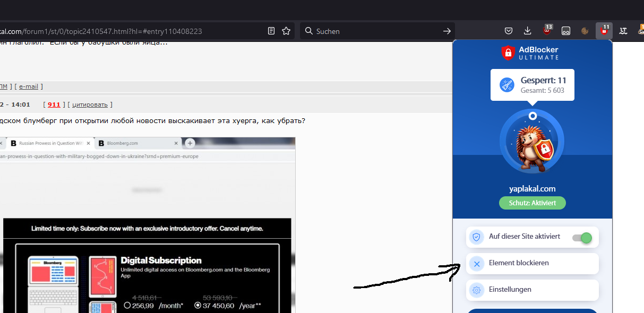Open the Pocket save icon in toolbar

pyautogui.click(x=509, y=31)
